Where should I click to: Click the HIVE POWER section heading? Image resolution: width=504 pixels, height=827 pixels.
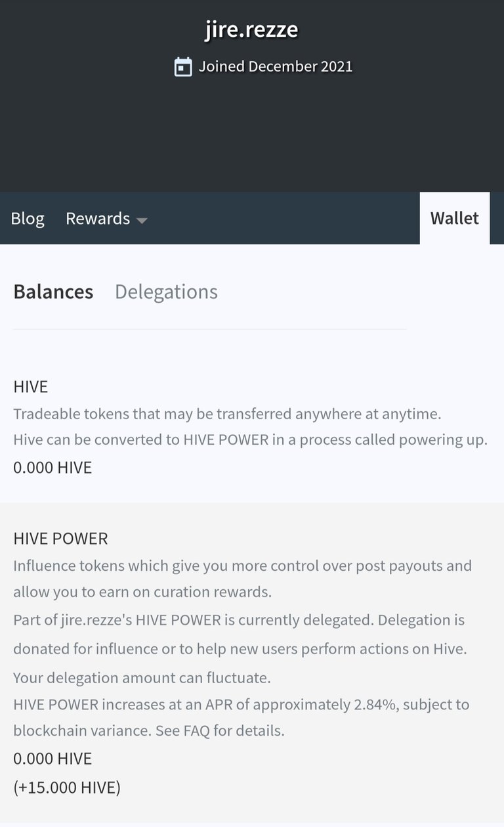coord(60,539)
